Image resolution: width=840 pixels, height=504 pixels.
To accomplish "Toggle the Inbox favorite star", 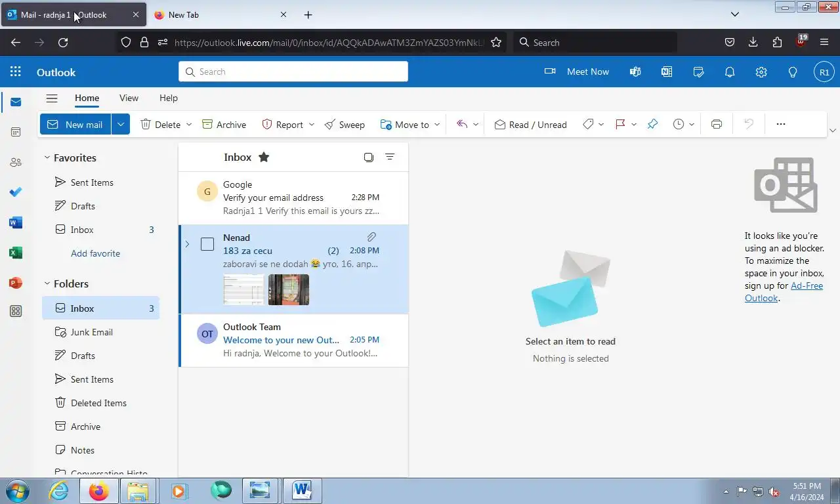I will [x=264, y=157].
